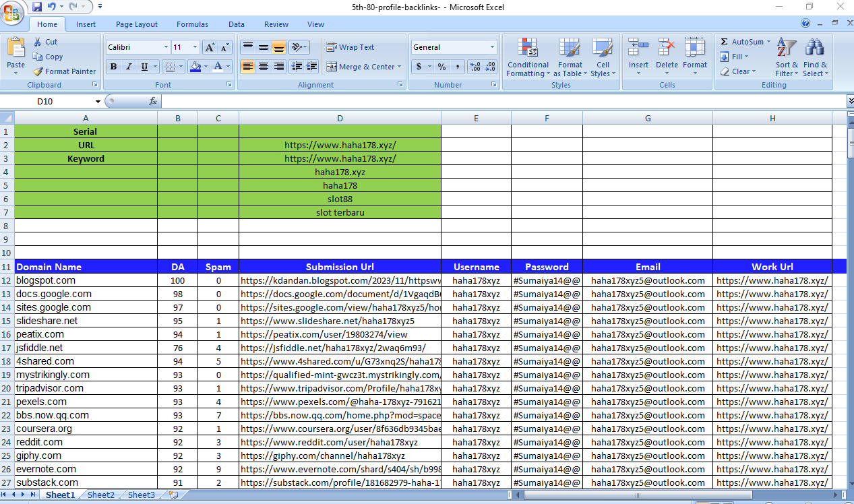854x504 pixels.
Task: Click the Increase Font Size icon
Action: [x=210, y=48]
